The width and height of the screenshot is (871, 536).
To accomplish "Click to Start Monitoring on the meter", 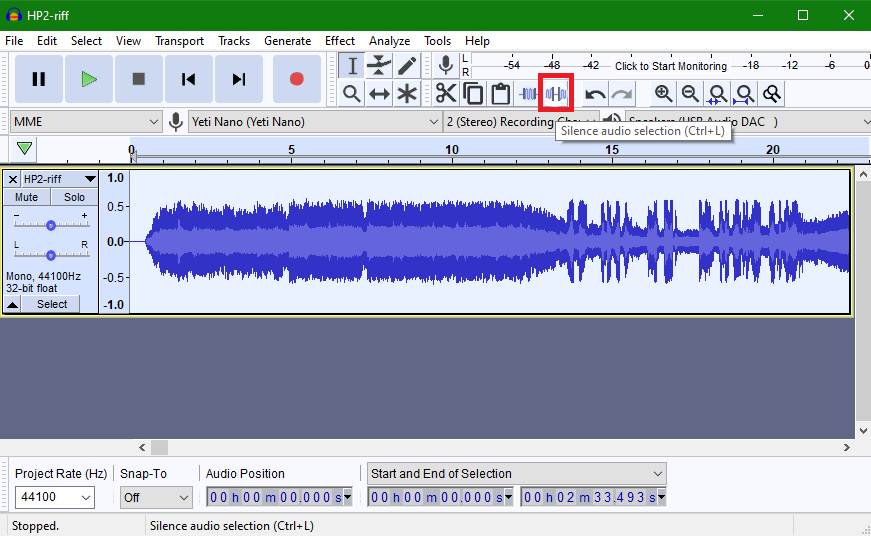I will tap(670, 66).
